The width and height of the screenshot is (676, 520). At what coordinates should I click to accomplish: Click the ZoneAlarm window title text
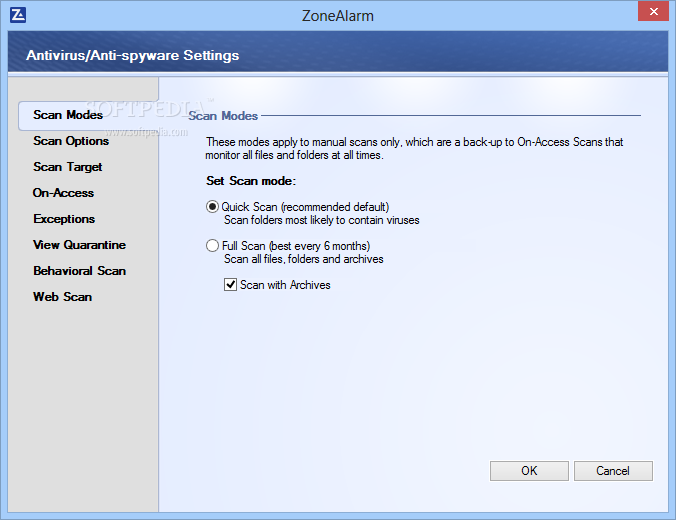pyautogui.click(x=338, y=16)
